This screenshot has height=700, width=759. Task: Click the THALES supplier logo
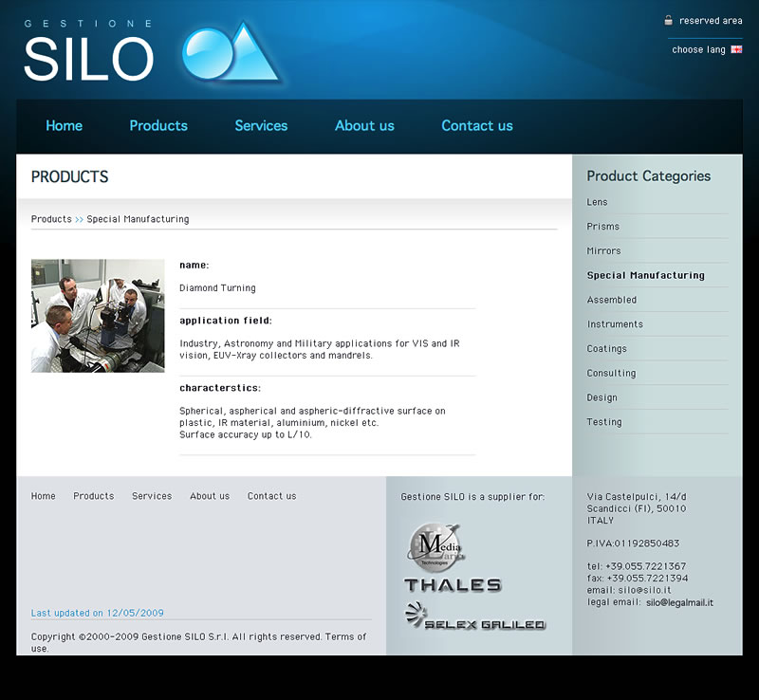point(453,585)
